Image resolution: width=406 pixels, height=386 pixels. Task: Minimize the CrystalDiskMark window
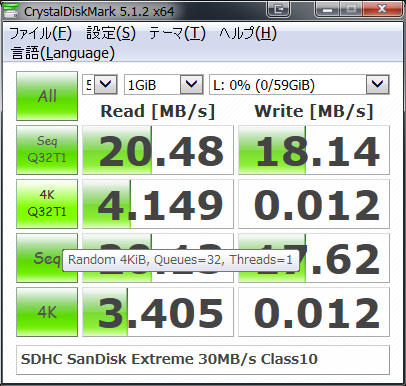pyautogui.click(x=327, y=9)
